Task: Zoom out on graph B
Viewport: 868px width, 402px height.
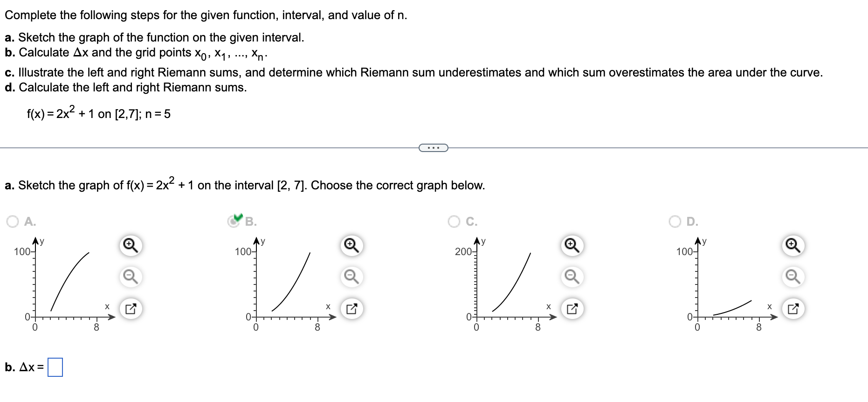Action: (x=351, y=277)
